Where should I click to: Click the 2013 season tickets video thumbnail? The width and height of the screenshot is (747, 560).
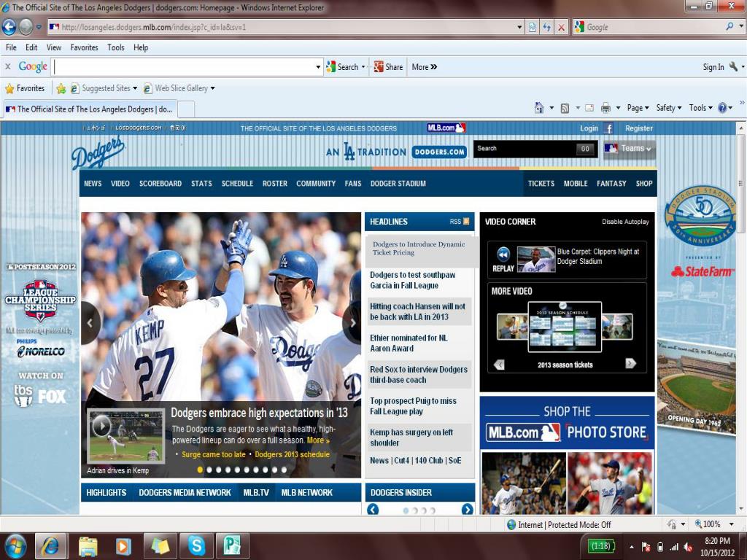pos(565,327)
